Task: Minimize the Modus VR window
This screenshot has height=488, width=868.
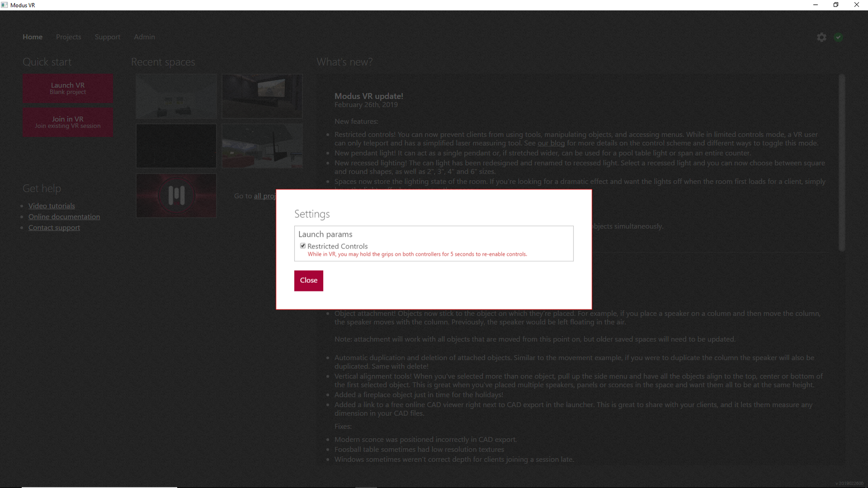Action: click(815, 5)
